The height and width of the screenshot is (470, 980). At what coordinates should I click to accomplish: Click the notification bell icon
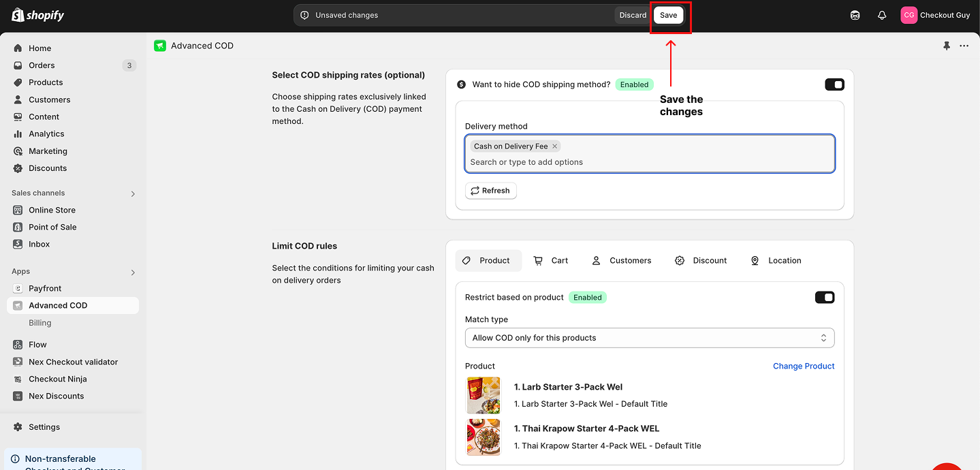click(882, 15)
